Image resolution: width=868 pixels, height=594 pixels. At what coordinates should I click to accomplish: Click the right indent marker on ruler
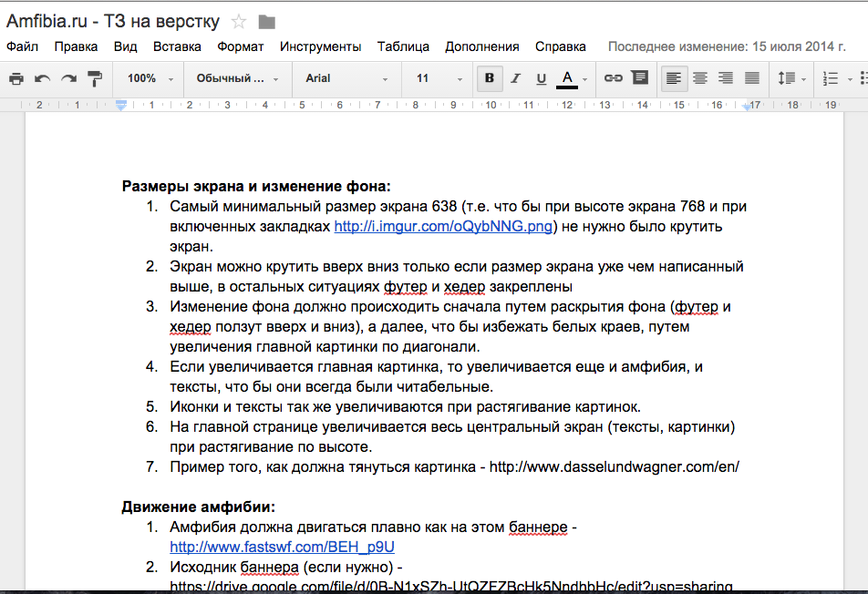[x=748, y=106]
